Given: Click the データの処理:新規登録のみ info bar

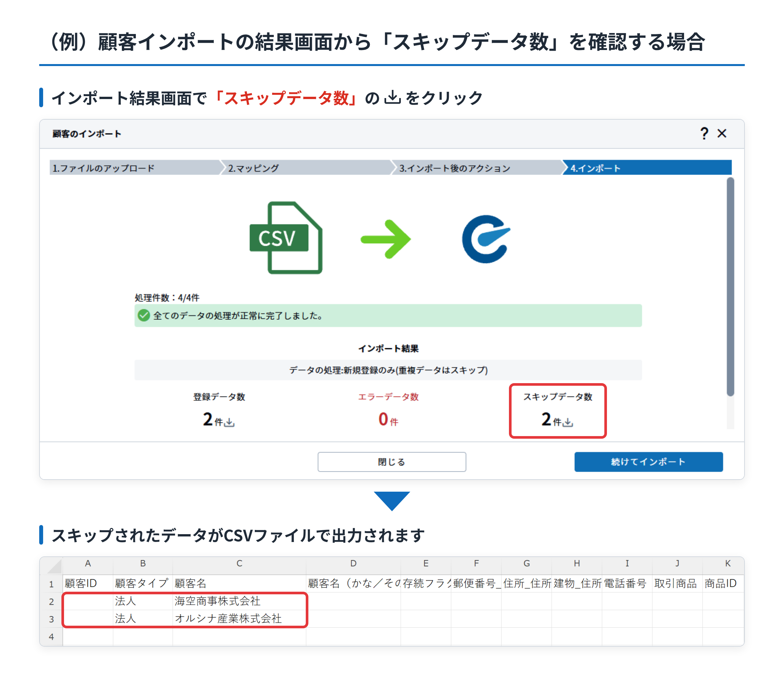Looking at the screenshot, I should (x=388, y=370).
